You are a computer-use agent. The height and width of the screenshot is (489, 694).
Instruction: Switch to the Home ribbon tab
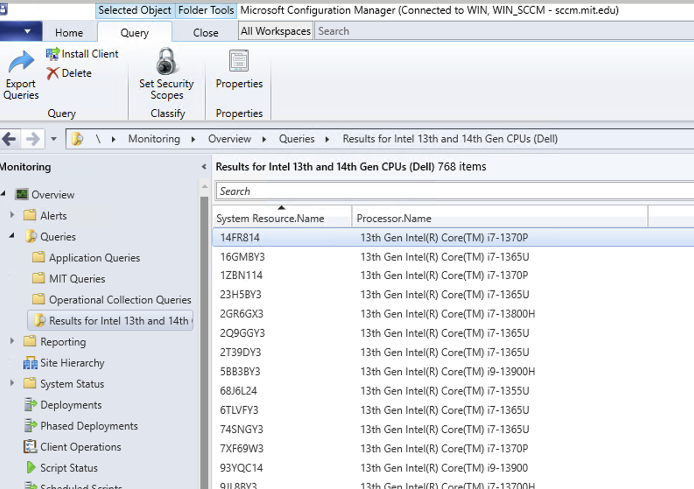(69, 33)
